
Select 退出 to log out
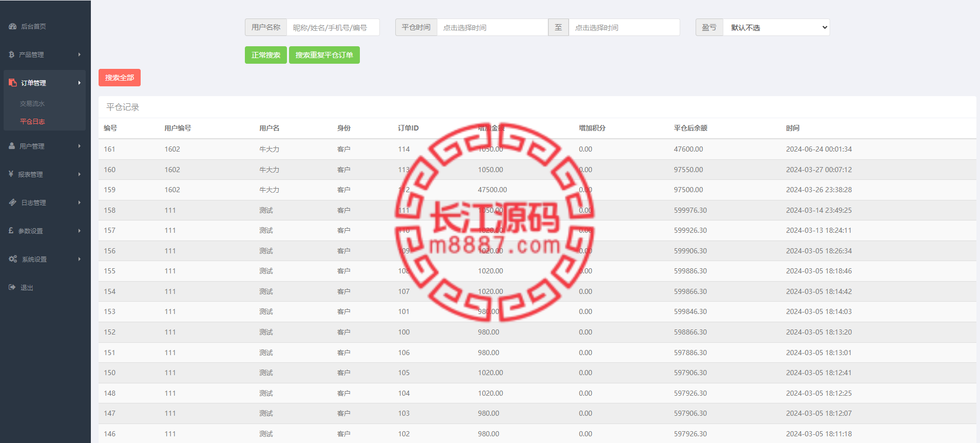tap(27, 288)
